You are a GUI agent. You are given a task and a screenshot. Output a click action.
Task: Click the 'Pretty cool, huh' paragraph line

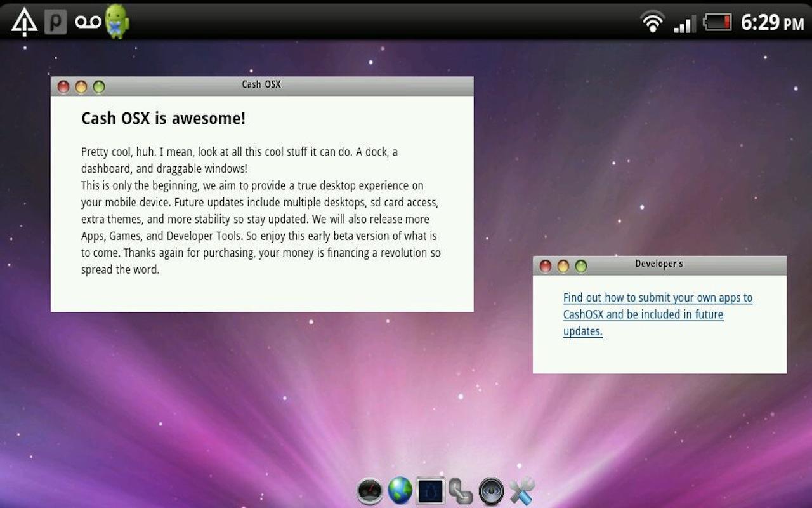(239, 152)
